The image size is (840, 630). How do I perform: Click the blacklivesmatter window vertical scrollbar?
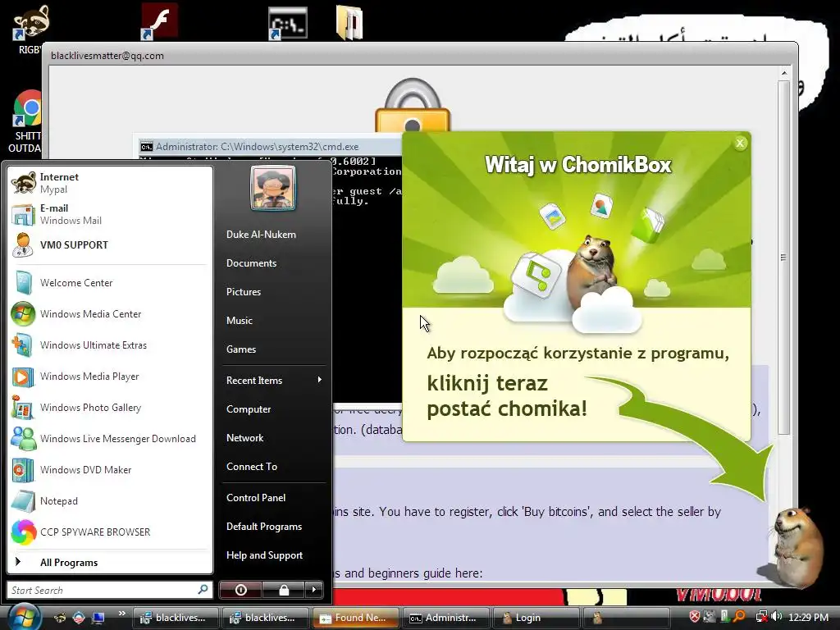click(x=783, y=257)
